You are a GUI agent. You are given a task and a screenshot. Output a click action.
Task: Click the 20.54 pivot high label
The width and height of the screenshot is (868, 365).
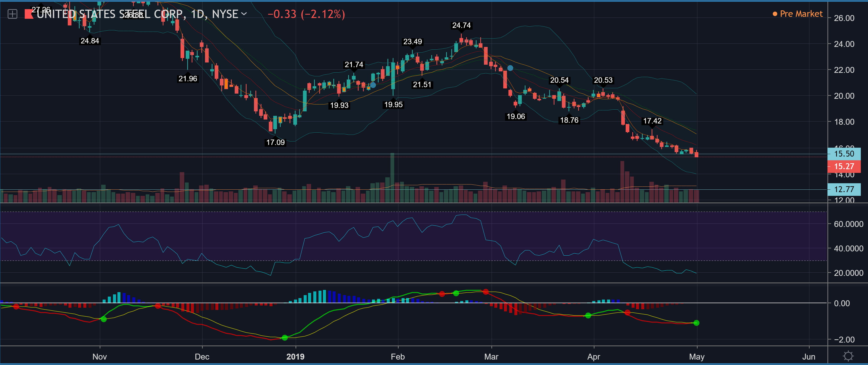tap(559, 81)
